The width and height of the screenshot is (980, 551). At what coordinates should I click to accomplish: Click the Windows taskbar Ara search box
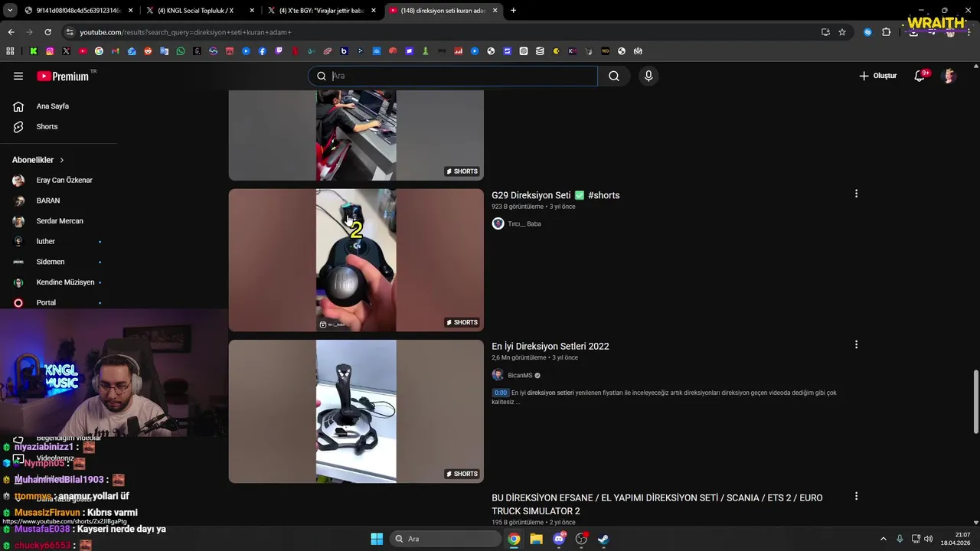(x=446, y=539)
